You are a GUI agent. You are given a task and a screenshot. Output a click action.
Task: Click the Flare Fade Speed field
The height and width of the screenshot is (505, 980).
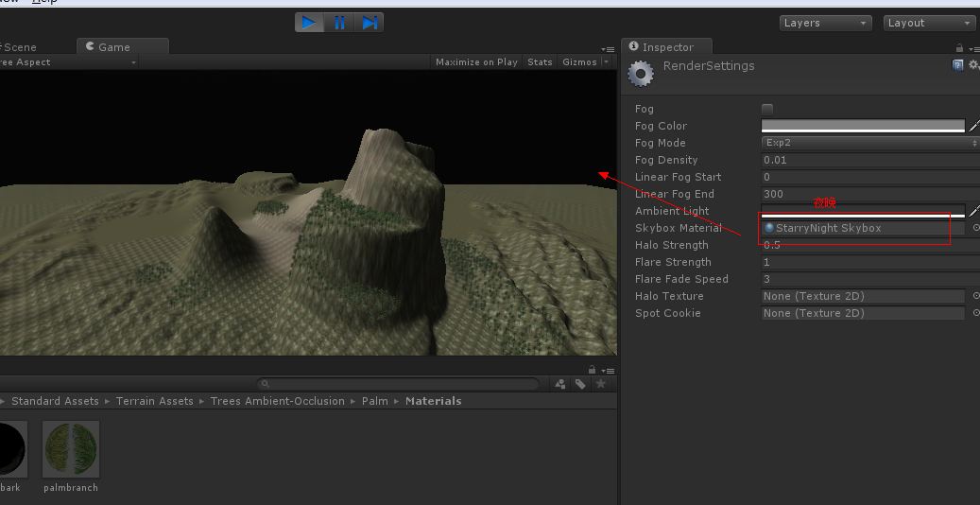point(870,279)
